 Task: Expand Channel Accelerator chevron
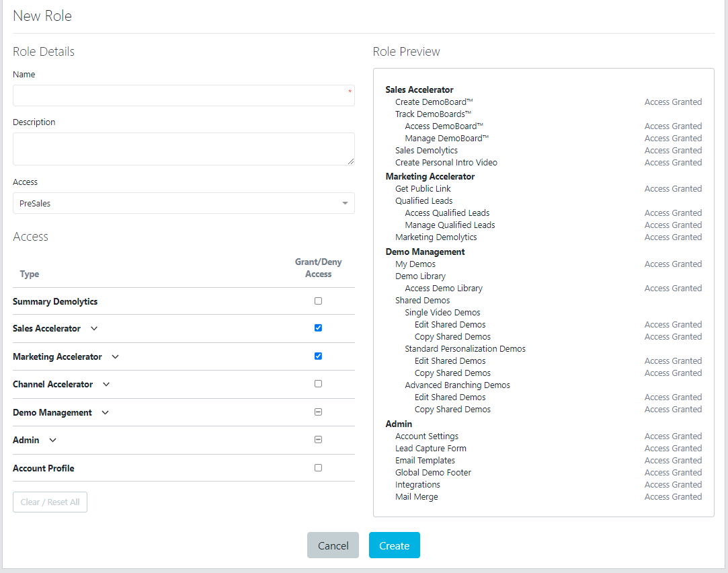pos(106,384)
